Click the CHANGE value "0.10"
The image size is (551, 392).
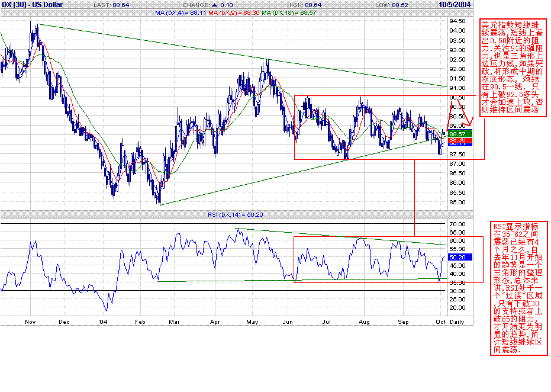[227, 5]
